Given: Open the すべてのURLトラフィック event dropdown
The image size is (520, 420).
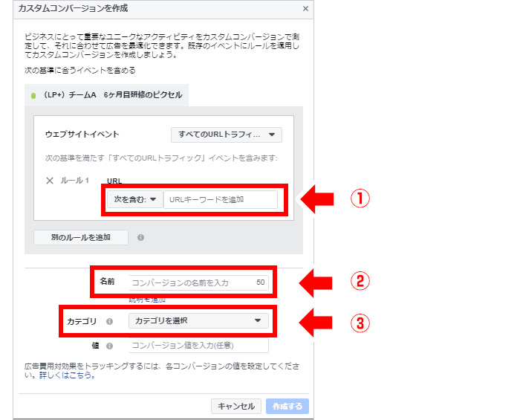Looking at the screenshot, I should coord(227,135).
